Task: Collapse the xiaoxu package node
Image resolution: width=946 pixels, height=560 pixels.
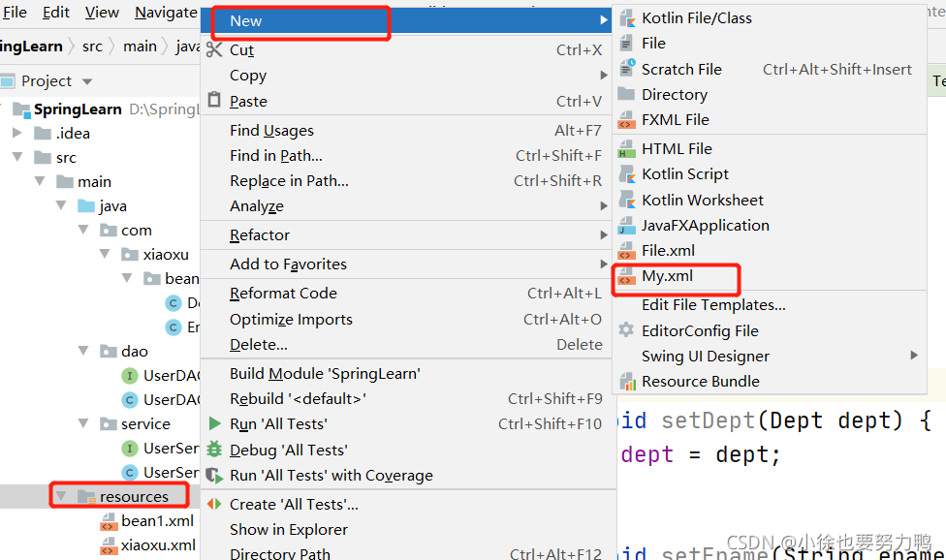Action: pos(105,254)
